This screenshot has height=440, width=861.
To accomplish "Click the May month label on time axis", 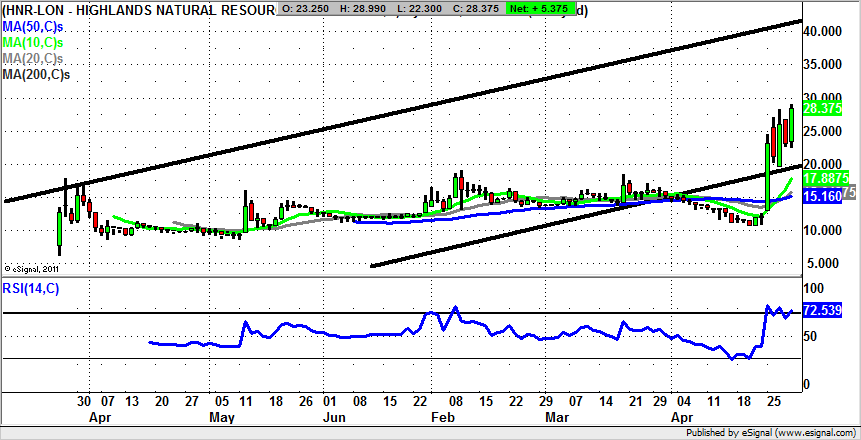I will pos(222,414).
